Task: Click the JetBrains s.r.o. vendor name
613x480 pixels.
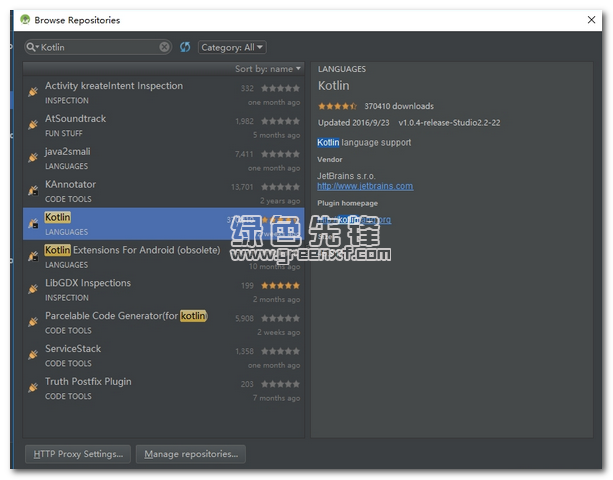Action: [x=346, y=176]
